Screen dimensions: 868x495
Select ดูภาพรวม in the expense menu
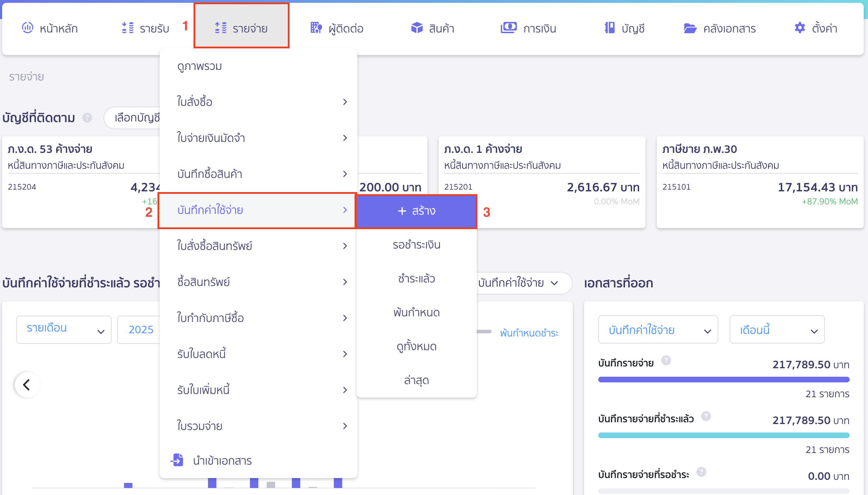pyautogui.click(x=258, y=66)
